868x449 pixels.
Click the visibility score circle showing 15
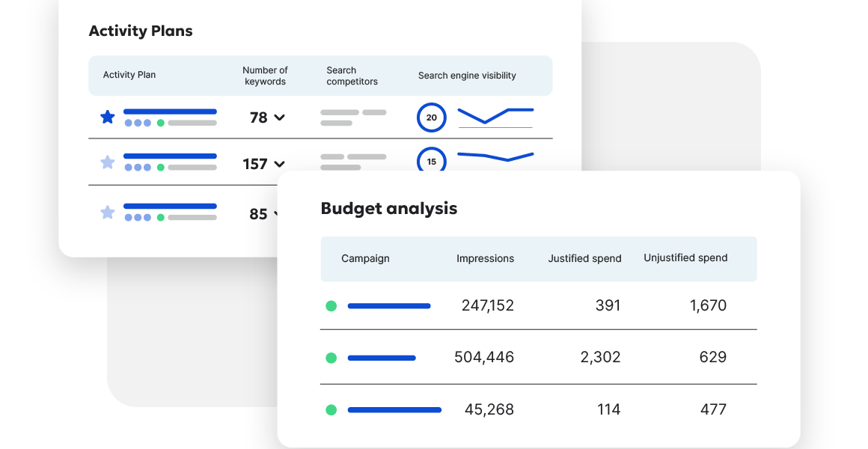click(431, 161)
